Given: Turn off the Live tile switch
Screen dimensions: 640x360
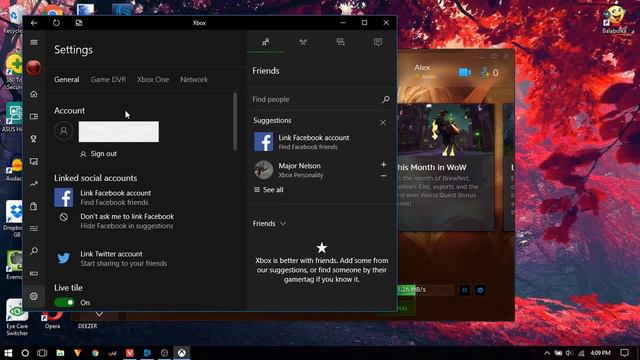Looking at the screenshot, I should tap(64, 302).
